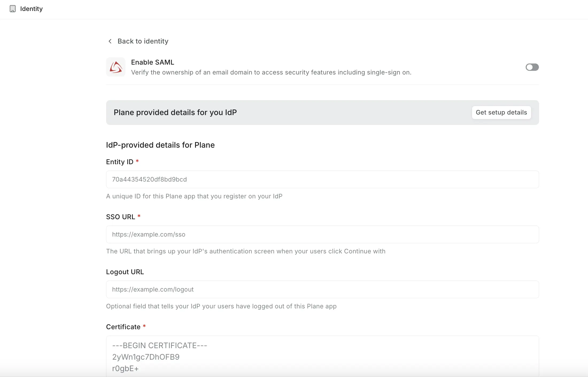Click the left-arrow icon before Back to identity
This screenshot has width=588, height=377.
tap(110, 41)
